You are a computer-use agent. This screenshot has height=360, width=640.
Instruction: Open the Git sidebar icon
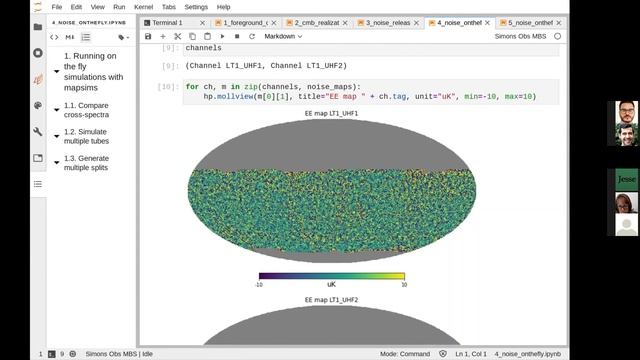38,80
